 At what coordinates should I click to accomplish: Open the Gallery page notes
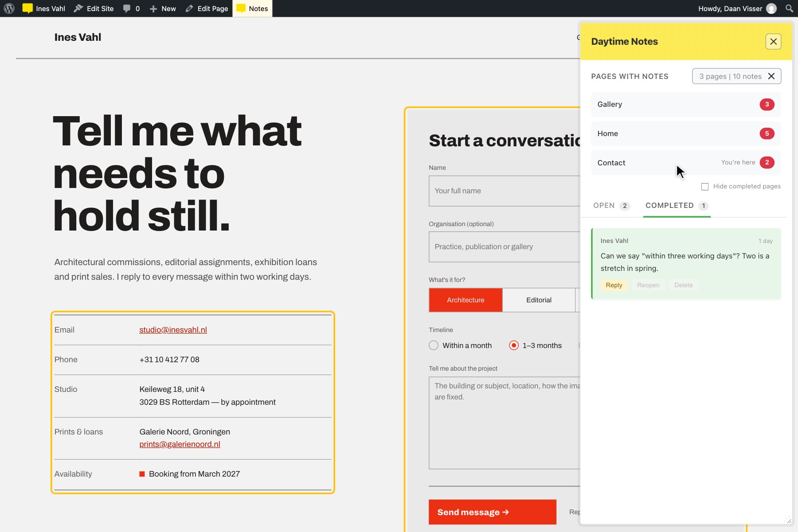[x=686, y=105]
